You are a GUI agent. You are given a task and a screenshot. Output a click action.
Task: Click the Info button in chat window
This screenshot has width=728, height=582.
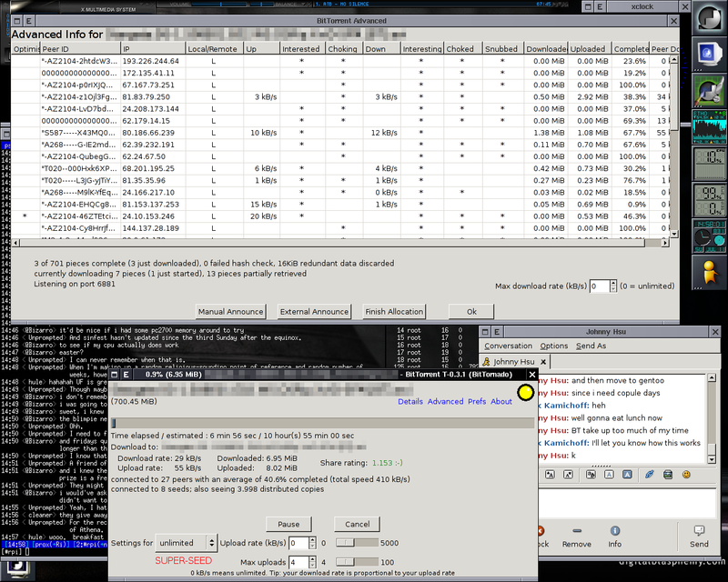[x=615, y=537]
